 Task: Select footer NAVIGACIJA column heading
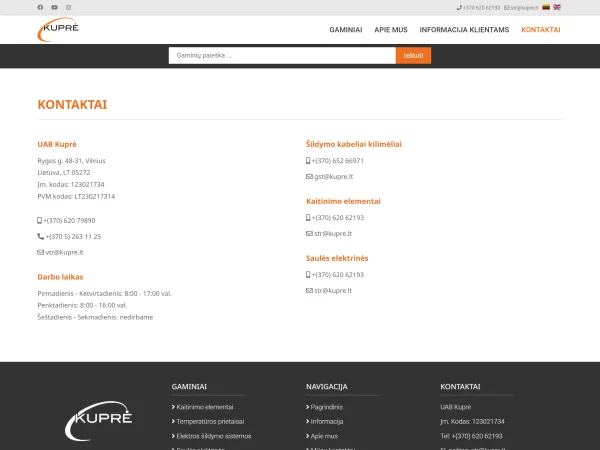point(326,387)
